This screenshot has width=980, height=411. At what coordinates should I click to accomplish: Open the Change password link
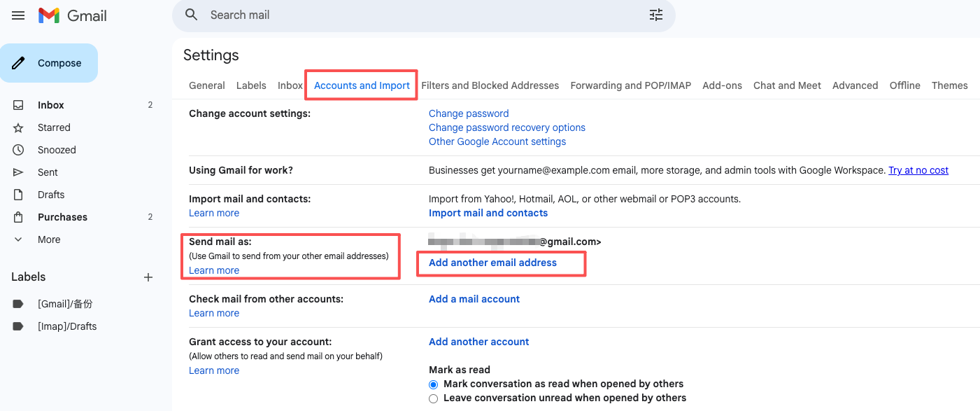pyautogui.click(x=469, y=113)
